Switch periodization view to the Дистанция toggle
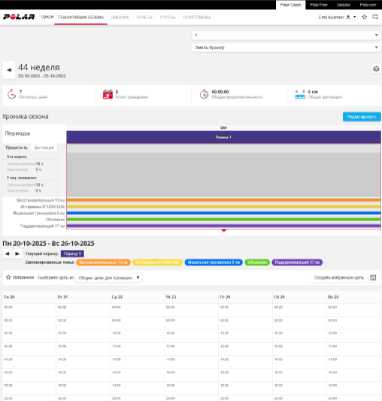Image resolution: width=382 pixels, height=401 pixels. coord(44,148)
